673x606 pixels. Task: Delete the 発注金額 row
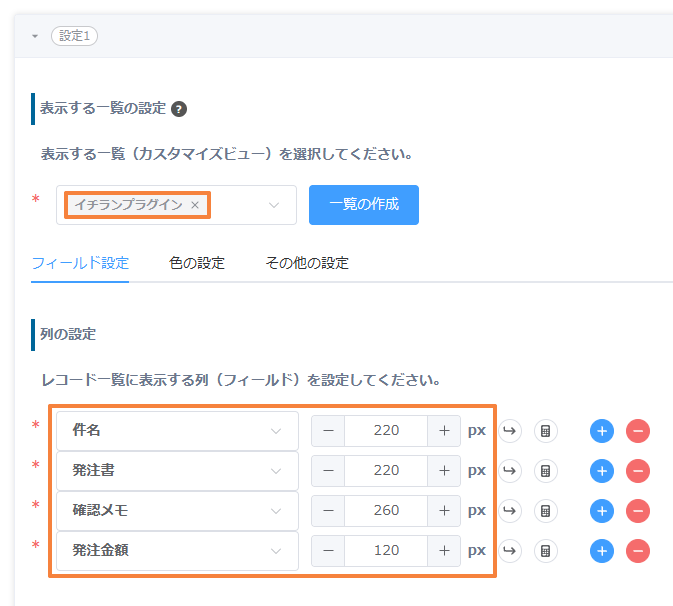point(638,551)
